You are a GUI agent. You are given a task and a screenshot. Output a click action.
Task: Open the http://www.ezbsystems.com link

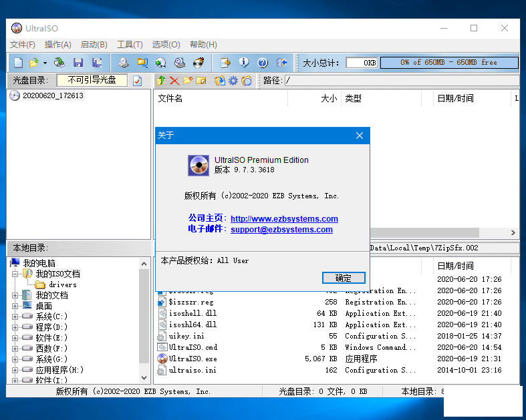pos(284,218)
